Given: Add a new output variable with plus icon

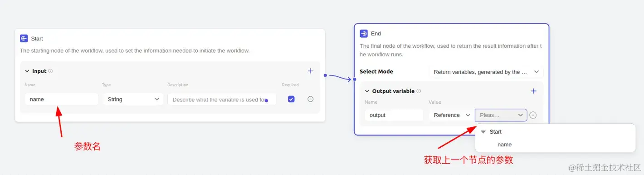Looking at the screenshot, I should pyautogui.click(x=533, y=91).
